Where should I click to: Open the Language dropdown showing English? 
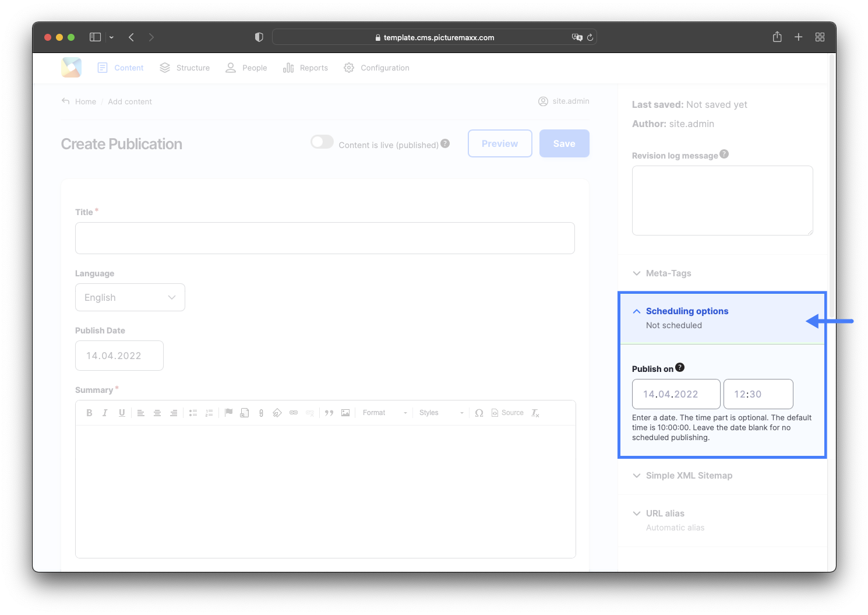point(130,297)
